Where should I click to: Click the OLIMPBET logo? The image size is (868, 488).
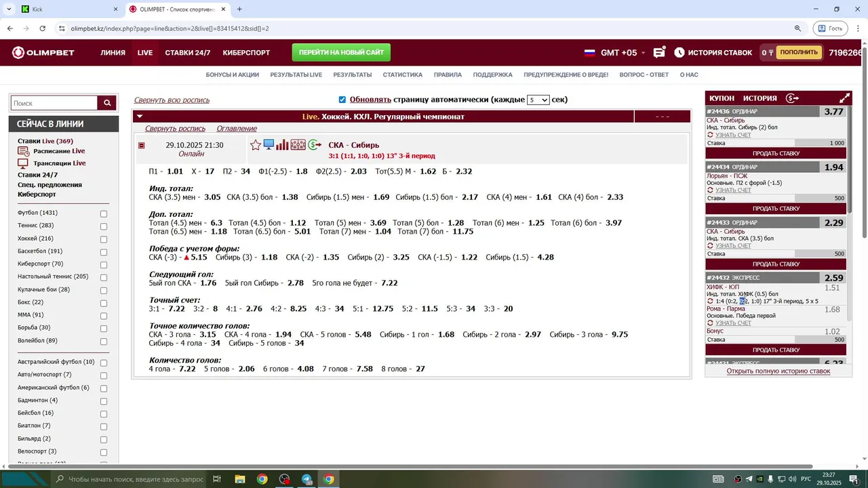[43, 52]
